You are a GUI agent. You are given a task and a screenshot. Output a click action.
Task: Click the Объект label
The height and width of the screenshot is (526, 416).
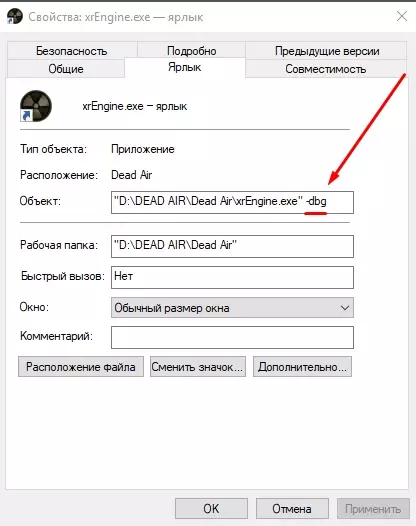click(40, 201)
